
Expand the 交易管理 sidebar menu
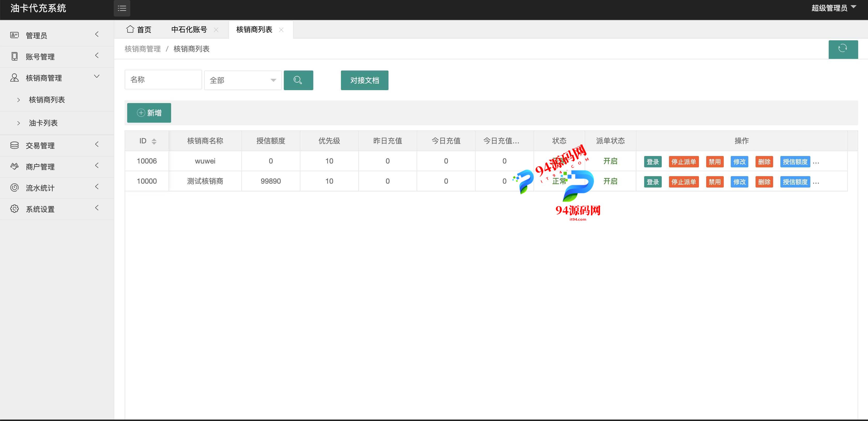coord(97,144)
